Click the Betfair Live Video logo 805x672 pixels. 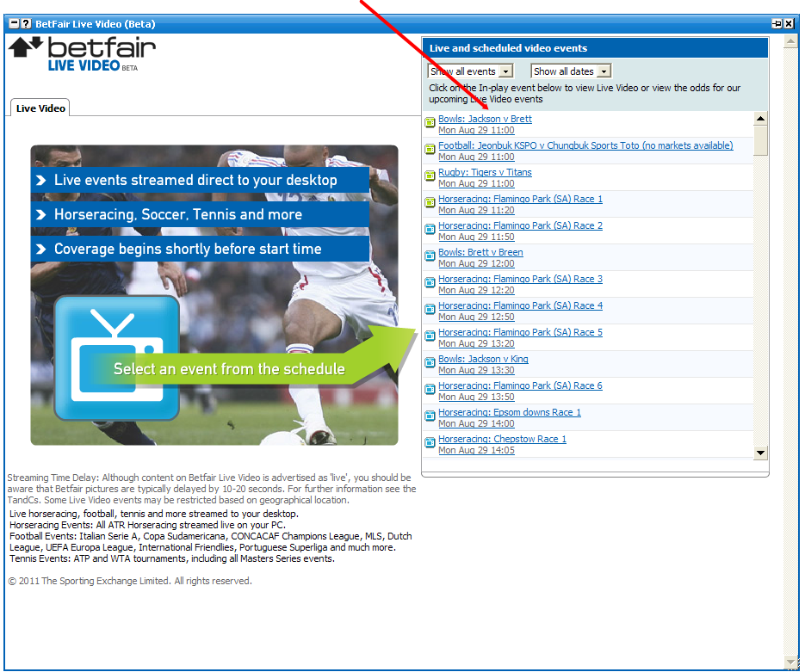82,54
